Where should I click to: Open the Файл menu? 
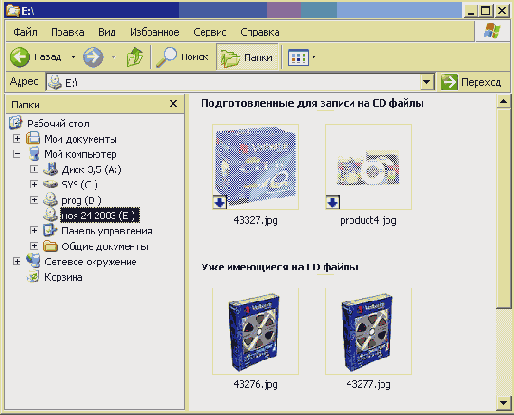[25, 32]
